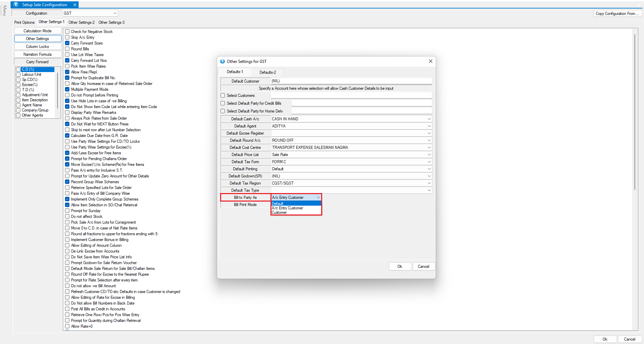Open the GST Configuration combo box
Image resolution: width=644 pixels, height=344 pixels.
pos(115,13)
